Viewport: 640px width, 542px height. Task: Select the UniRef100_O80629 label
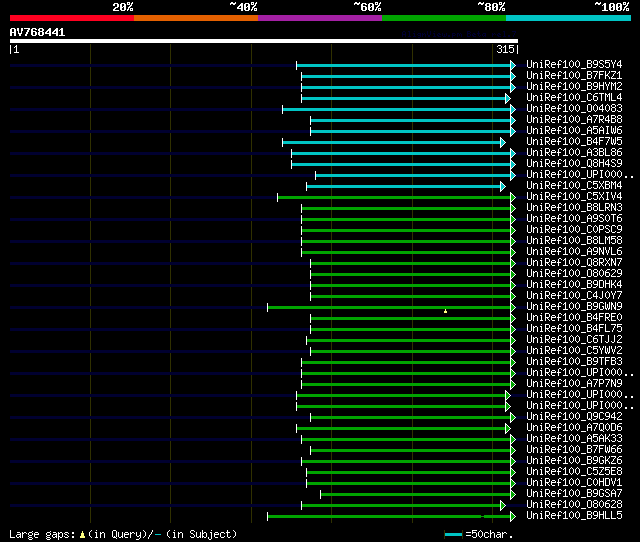[574, 273]
